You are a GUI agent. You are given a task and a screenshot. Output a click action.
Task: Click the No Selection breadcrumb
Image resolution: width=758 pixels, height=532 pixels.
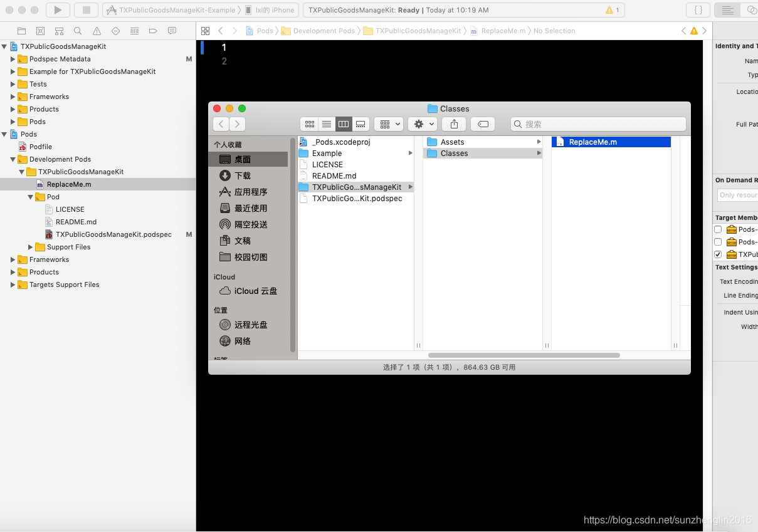click(x=554, y=31)
